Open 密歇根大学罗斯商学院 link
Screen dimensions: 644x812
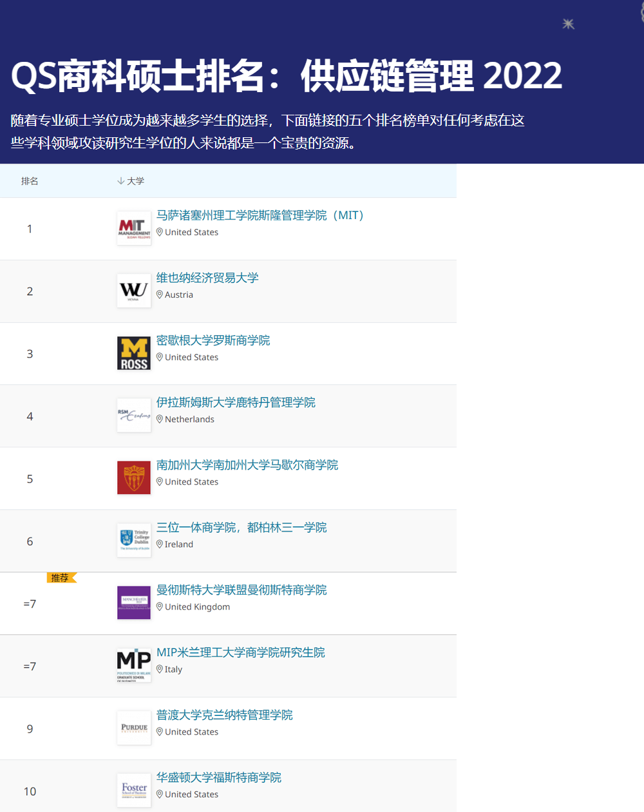click(x=213, y=340)
